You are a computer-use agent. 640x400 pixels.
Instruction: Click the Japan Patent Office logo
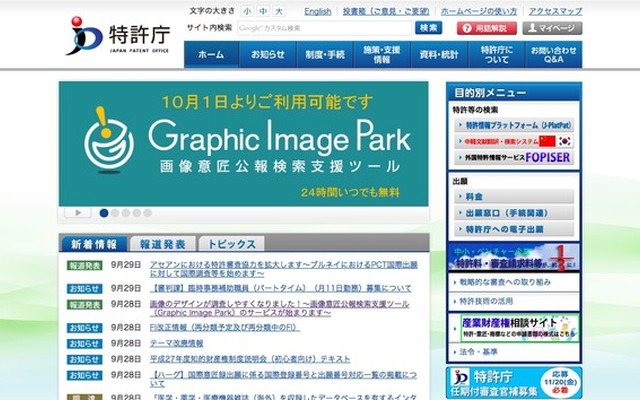[x=118, y=36]
